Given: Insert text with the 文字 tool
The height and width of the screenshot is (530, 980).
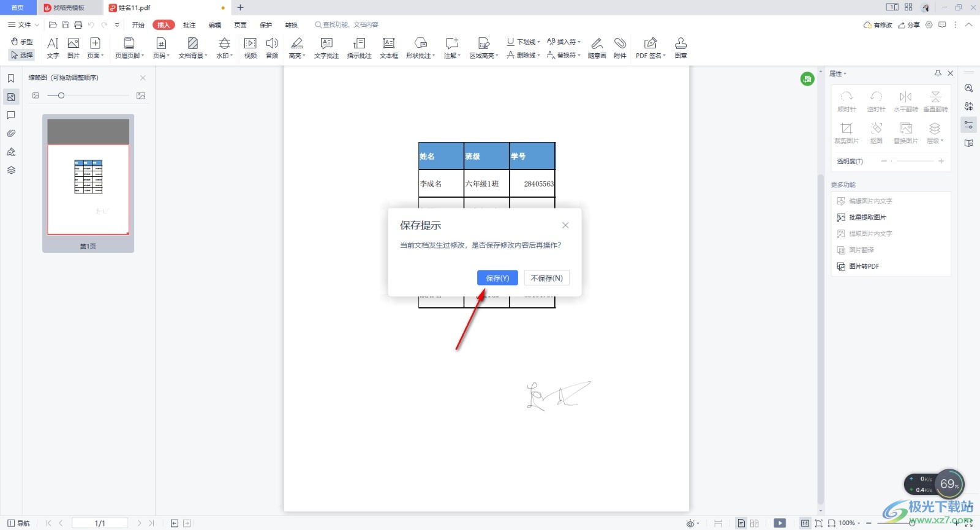Looking at the screenshot, I should coord(53,48).
